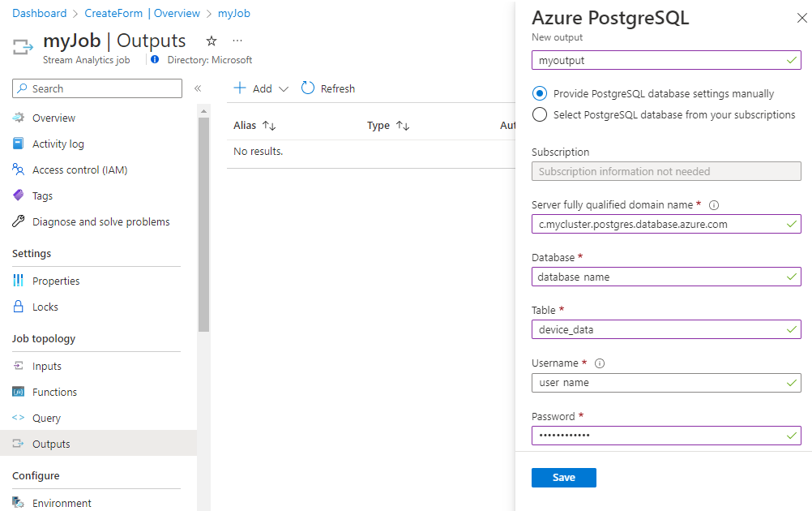Choose PostgreSQL database from your subscriptions
The width and height of the screenshot is (812, 511).
coord(540,114)
